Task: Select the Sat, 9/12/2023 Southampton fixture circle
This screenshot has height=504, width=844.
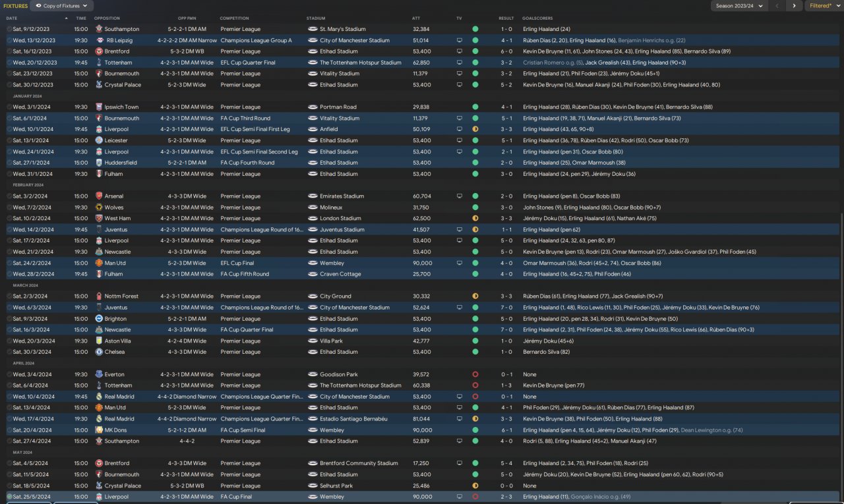Action: 9,29
